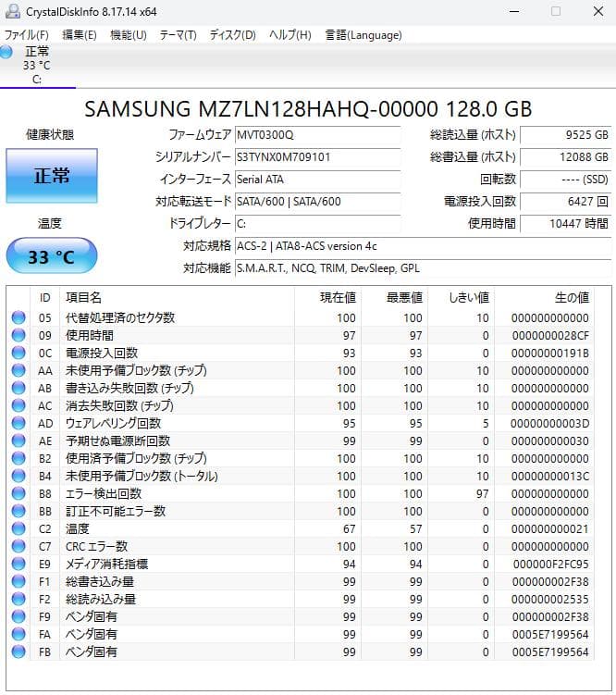This screenshot has width=616, height=695.
Task: Click the 現在値 column header
Action: click(328, 297)
